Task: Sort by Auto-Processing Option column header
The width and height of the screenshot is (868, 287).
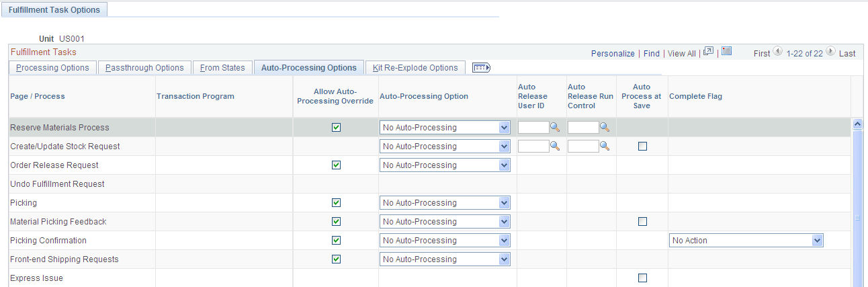Action: click(424, 96)
